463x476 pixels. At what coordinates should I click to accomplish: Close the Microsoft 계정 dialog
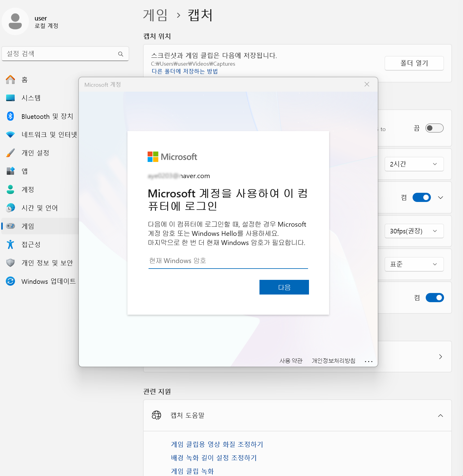click(x=367, y=84)
